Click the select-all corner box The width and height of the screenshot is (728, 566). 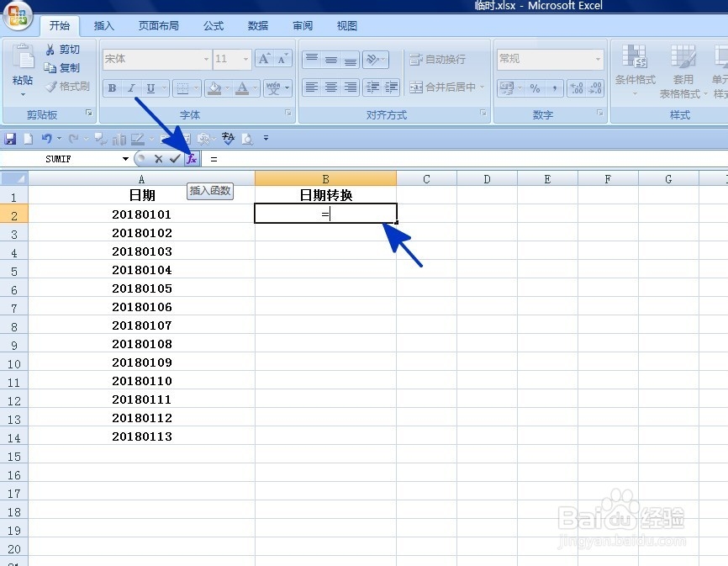[x=14, y=178]
